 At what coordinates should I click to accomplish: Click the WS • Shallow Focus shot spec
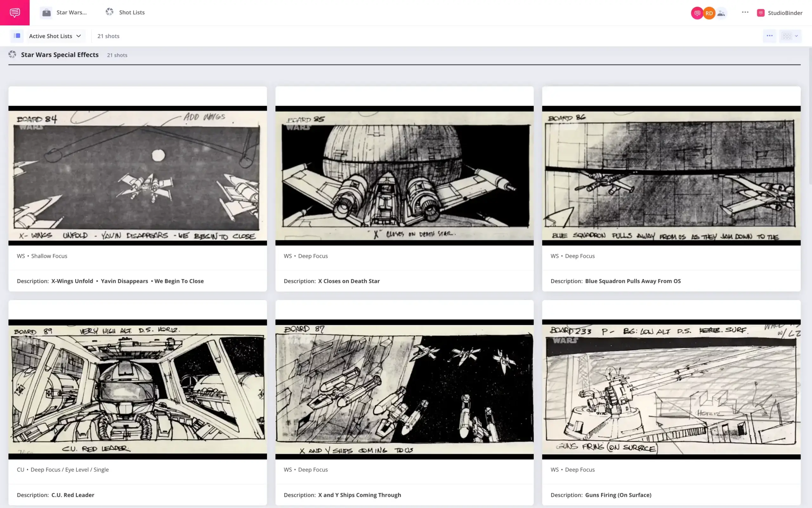pos(42,256)
